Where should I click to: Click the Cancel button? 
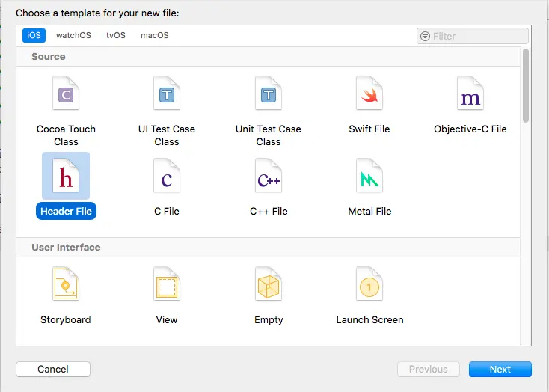(x=53, y=370)
